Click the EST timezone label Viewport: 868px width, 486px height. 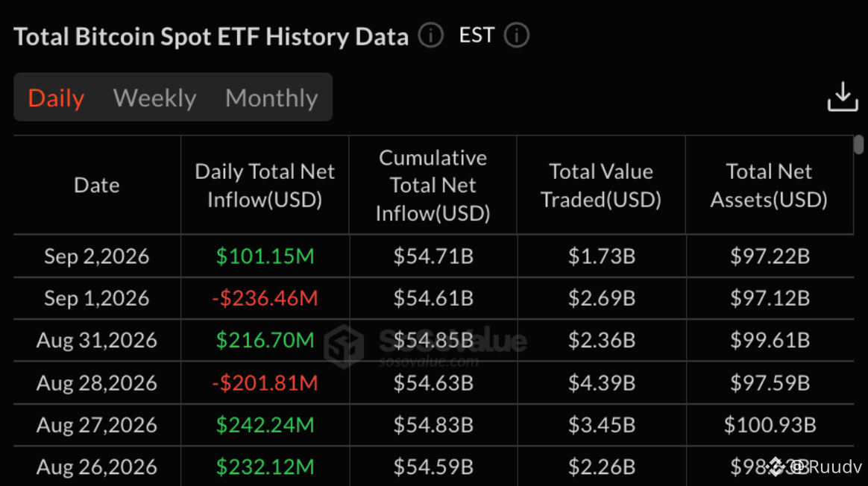tap(477, 36)
